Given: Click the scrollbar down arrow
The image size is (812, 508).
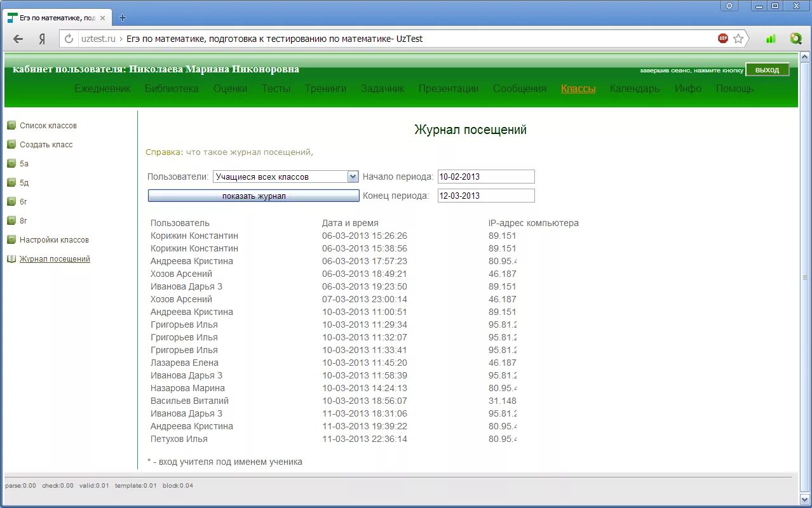Looking at the screenshot, I should [x=805, y=498].
